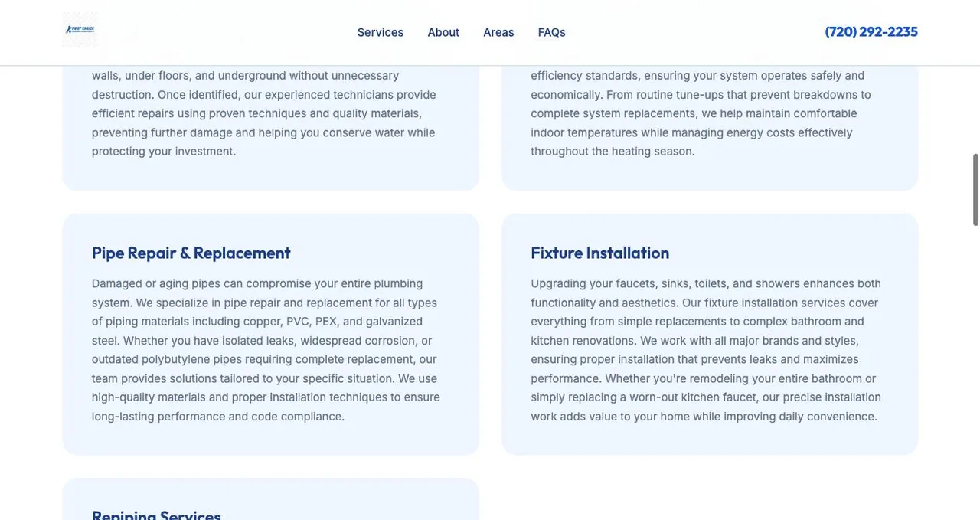The width and height of the screenshot is (980, 520).
Task: Click the paragraph about routine tune-ups and heating season
Action: pos(702,104)
